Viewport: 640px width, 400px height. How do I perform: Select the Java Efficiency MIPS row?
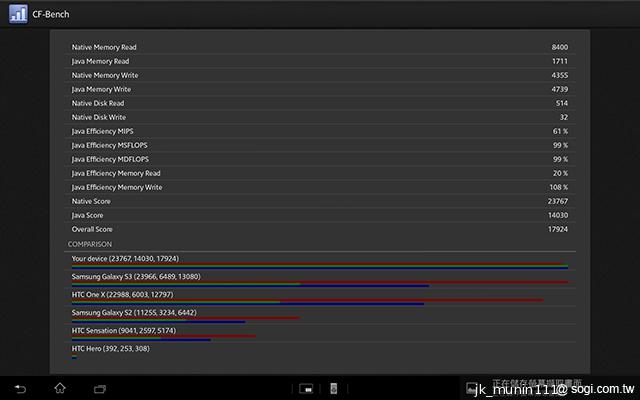(320, 131)
